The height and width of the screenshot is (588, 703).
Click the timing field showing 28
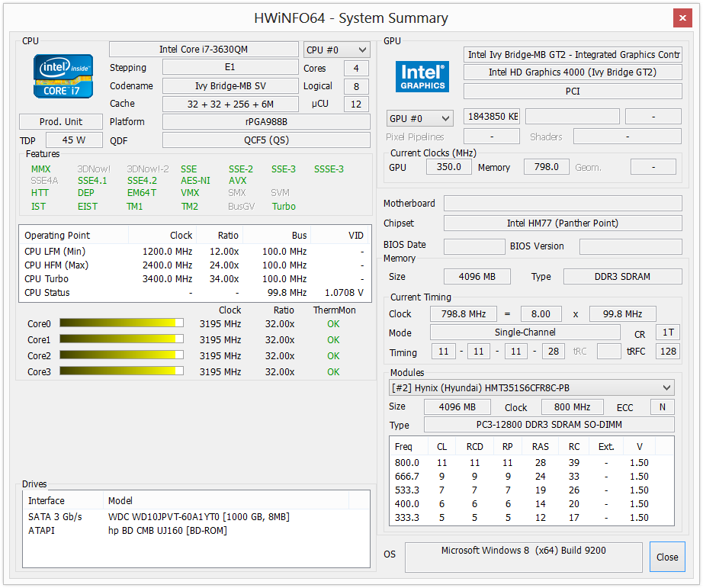(554, 351)
